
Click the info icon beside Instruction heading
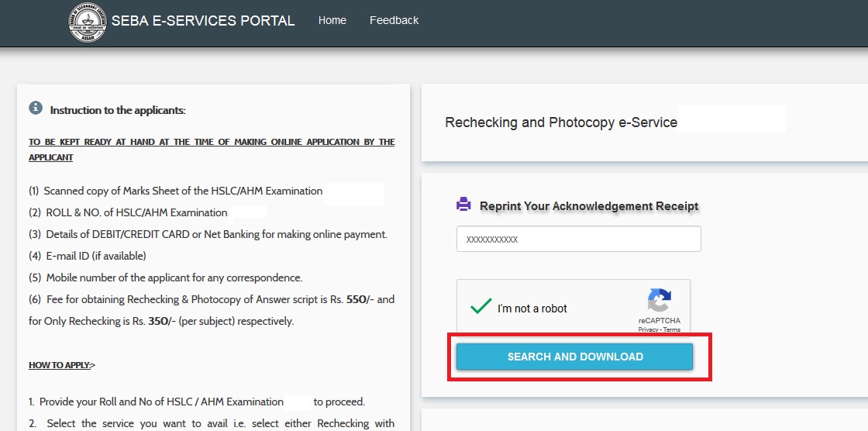click(36, 109)
